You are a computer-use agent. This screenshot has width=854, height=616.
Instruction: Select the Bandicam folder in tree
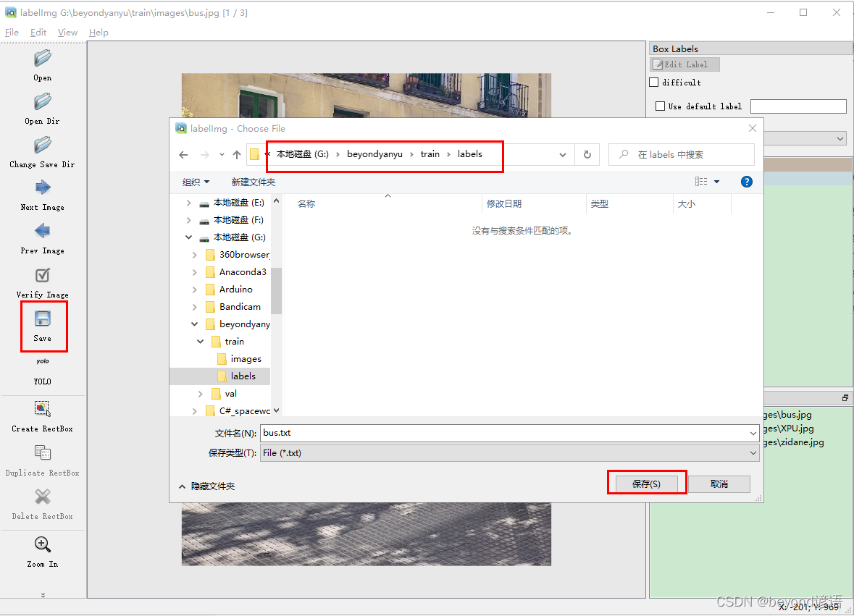[x=240, y=307]
